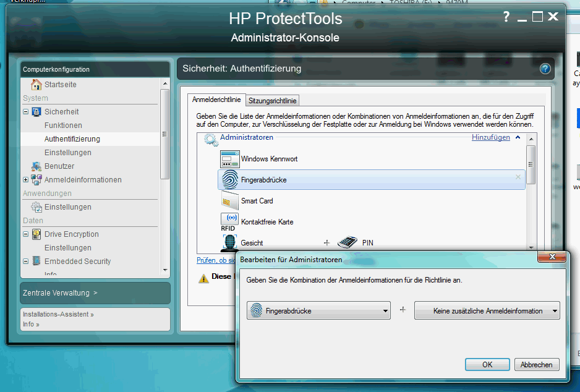
Task: Click the sidebar scrollbar up arrow
Action: [x=165, y=83]
